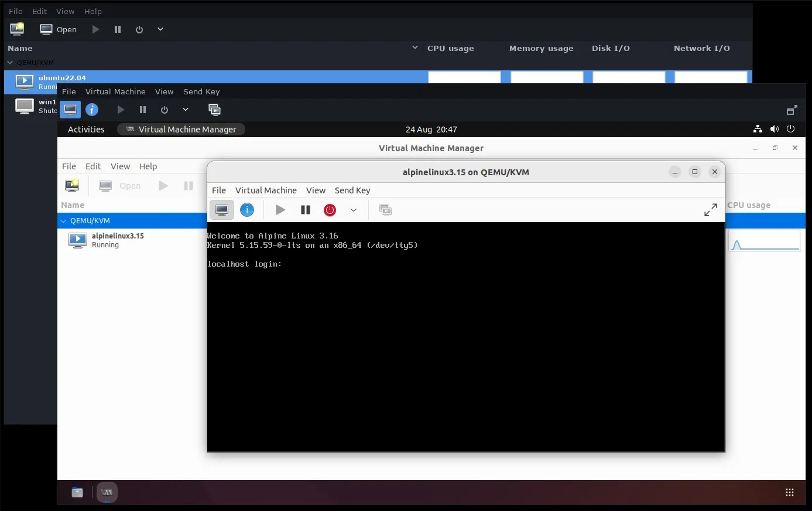Enter fullscreen using the expand arrows icon
Image resolution: width=812 pixels, height=511 pixels.
point(710,209)
